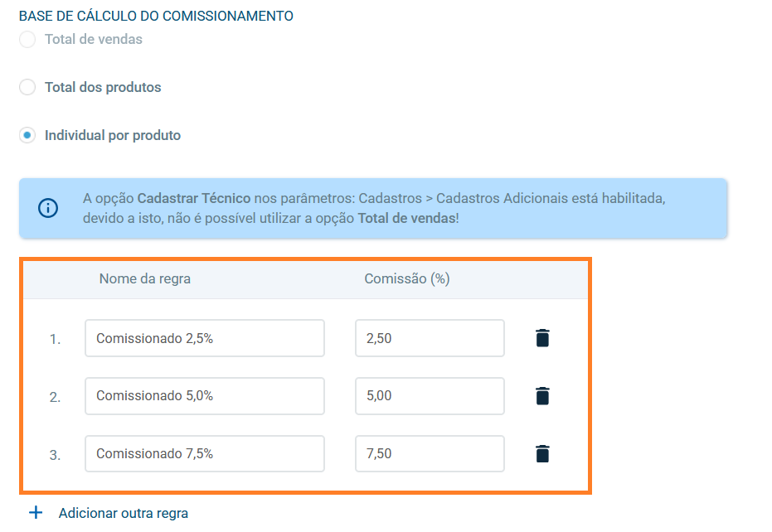The height and width of the screenshot is (532, 772).
Task: Click trash icon for Comissionado 5,0% rule
Action: pos(542,396)
